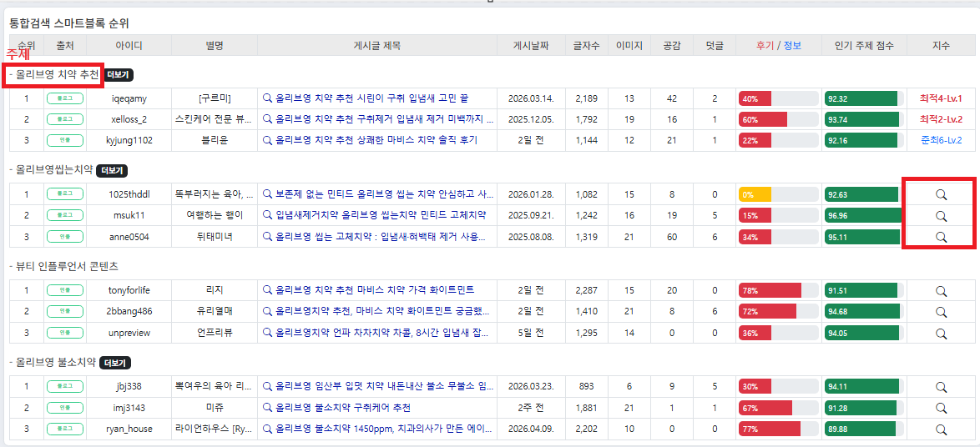
Task: Click the 순위 column header
Action: point(26,46)
